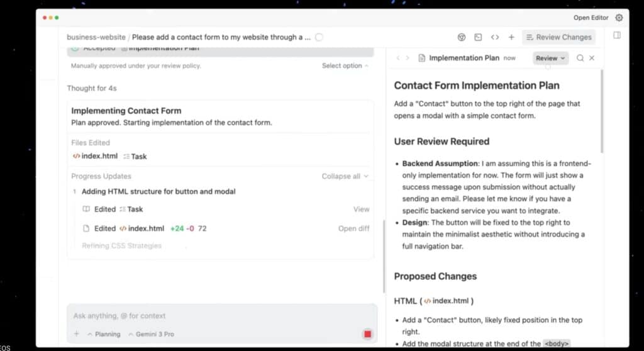Toggle the right sidebar panel icon
Image resolution: width=644 pixels, height=351 pixels.
click(617, 36)
